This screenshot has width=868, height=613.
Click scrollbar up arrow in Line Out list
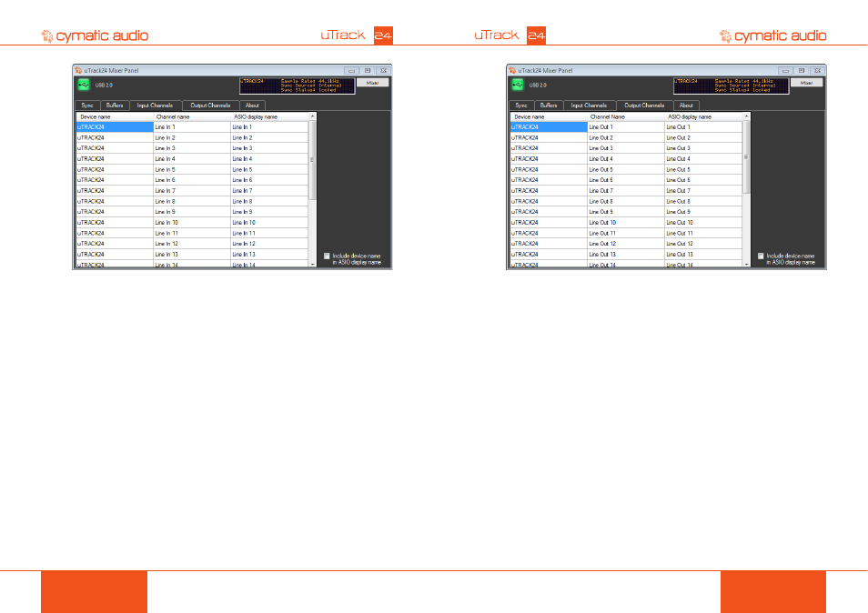point(746,116)
